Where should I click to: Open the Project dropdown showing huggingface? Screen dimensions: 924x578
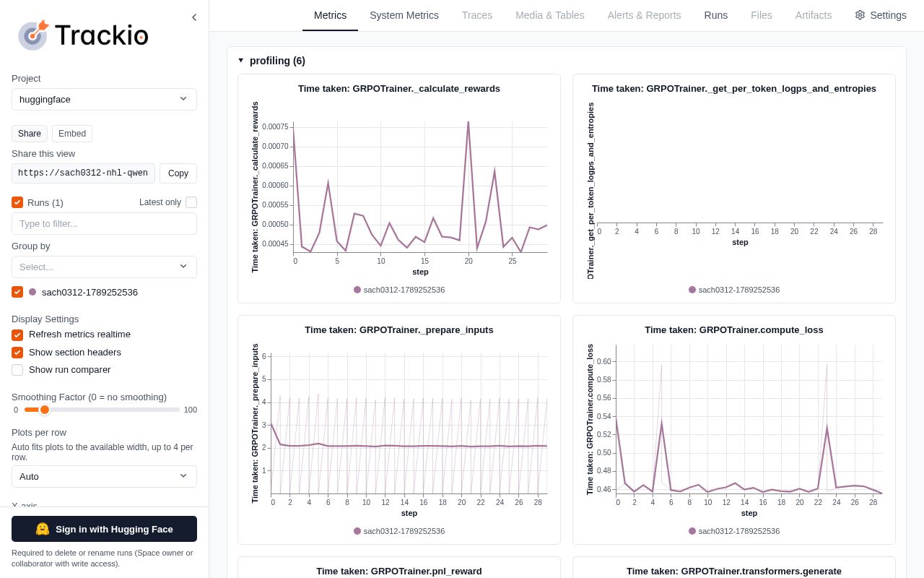(104, 99)
